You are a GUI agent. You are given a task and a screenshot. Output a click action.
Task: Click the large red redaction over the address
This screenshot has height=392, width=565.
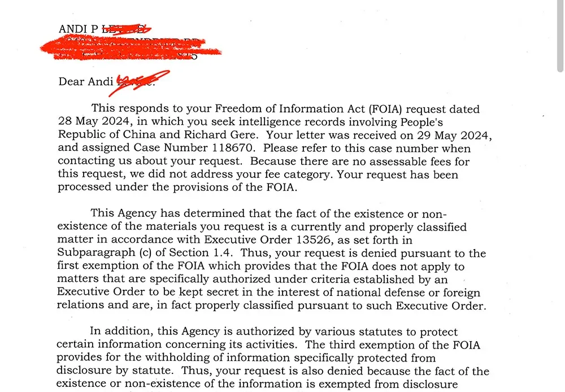point(131,48)
